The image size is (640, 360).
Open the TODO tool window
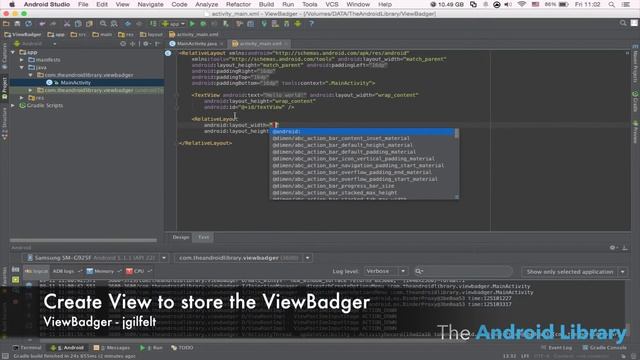(182, 348)
